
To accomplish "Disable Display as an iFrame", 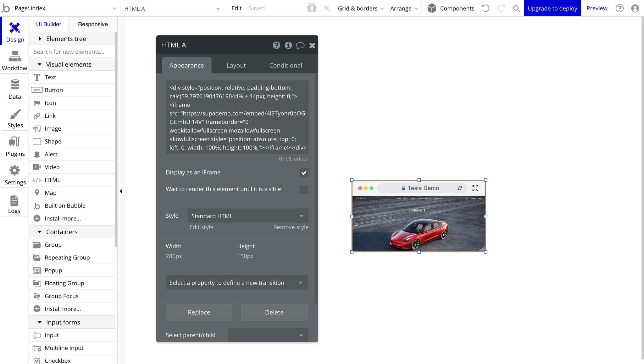I will click(303, 173).
